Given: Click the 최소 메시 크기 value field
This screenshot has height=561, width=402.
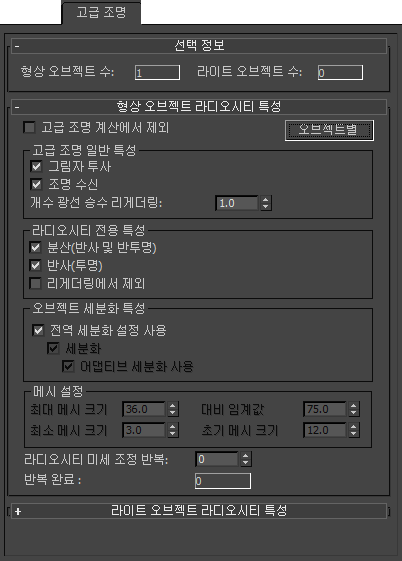Looking at the screenshot, I should (144, 430).
